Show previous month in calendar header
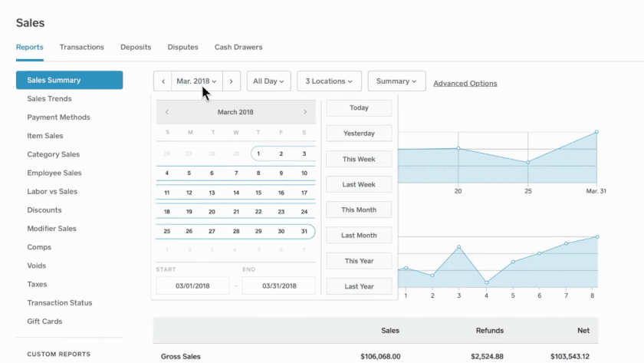644x363 pixels. (167, 112)
